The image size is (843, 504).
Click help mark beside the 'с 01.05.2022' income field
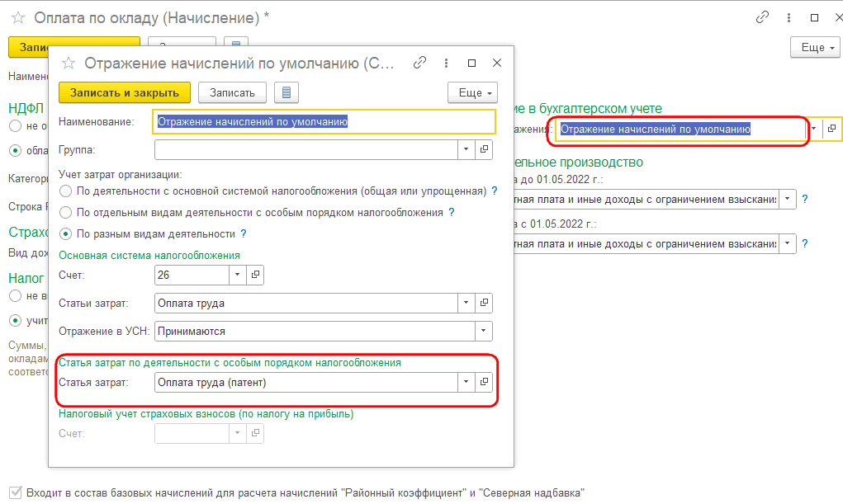pyautogui.click(x=805, y=243)
